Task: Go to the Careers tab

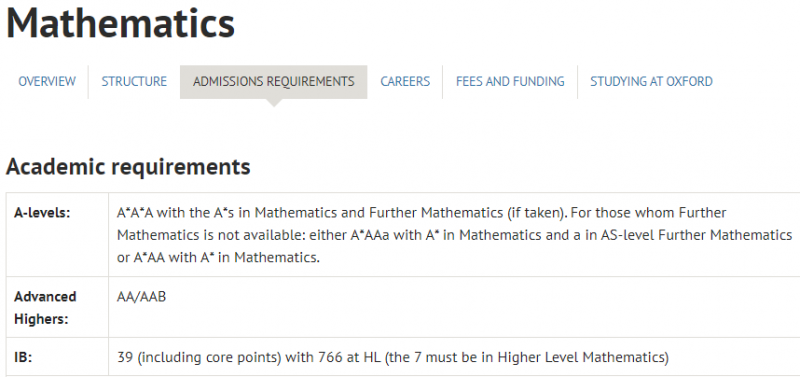Action: tap(405, 82)
